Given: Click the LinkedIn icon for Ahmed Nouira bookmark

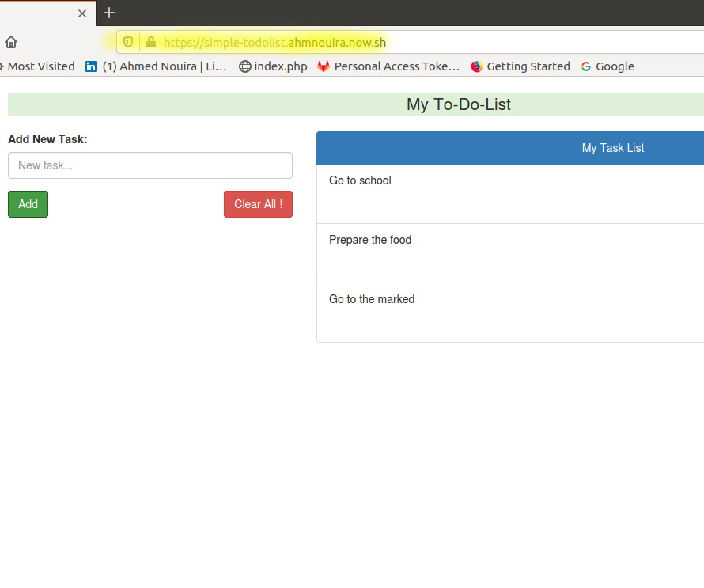Looking at the screenshot, I should pyautogui.click(x=91, y=66).
